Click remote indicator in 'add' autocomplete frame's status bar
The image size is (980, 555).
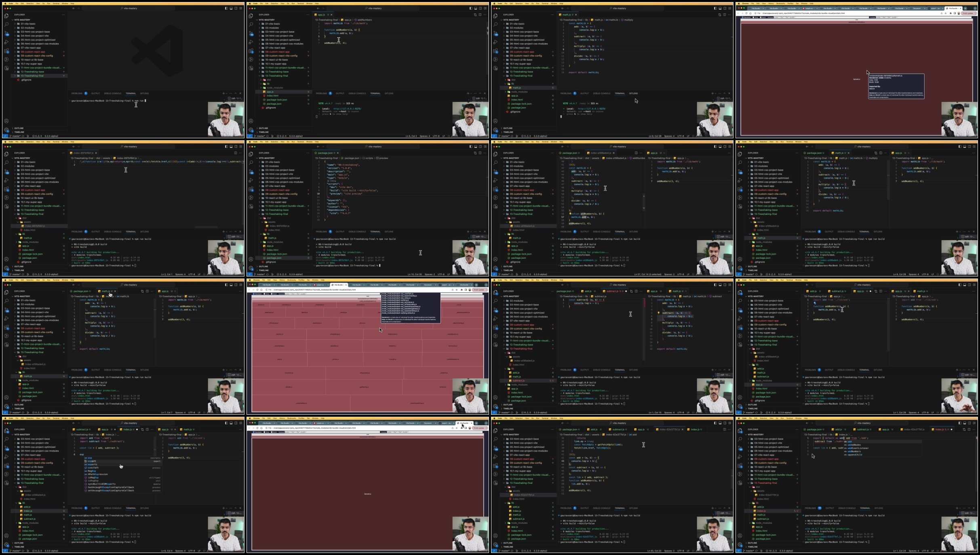pos(739,551)
